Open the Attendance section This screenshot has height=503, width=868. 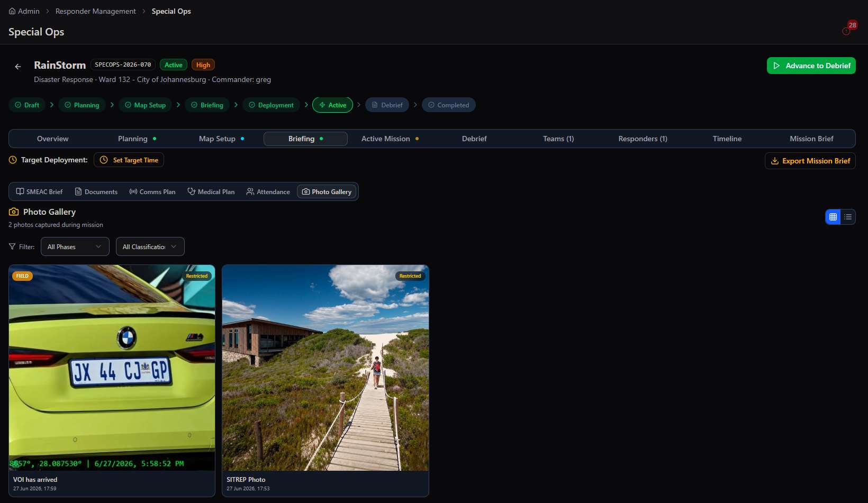click(x=268, y=192)
